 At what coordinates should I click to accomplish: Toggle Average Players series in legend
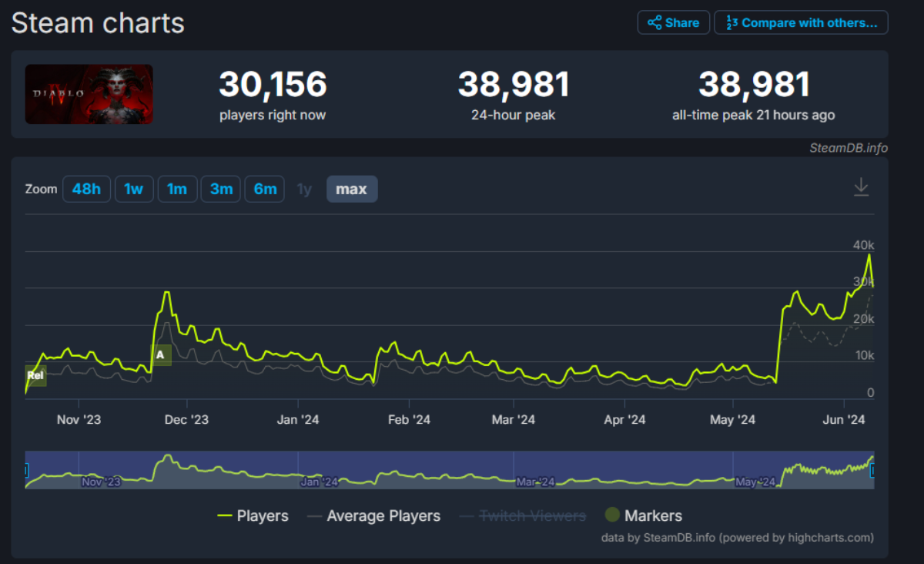tap(373, 515)
